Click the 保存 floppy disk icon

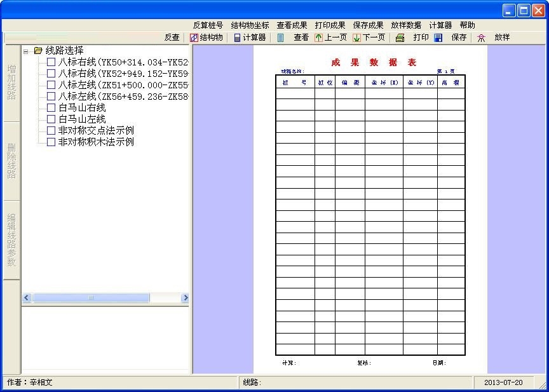(438, 37)
